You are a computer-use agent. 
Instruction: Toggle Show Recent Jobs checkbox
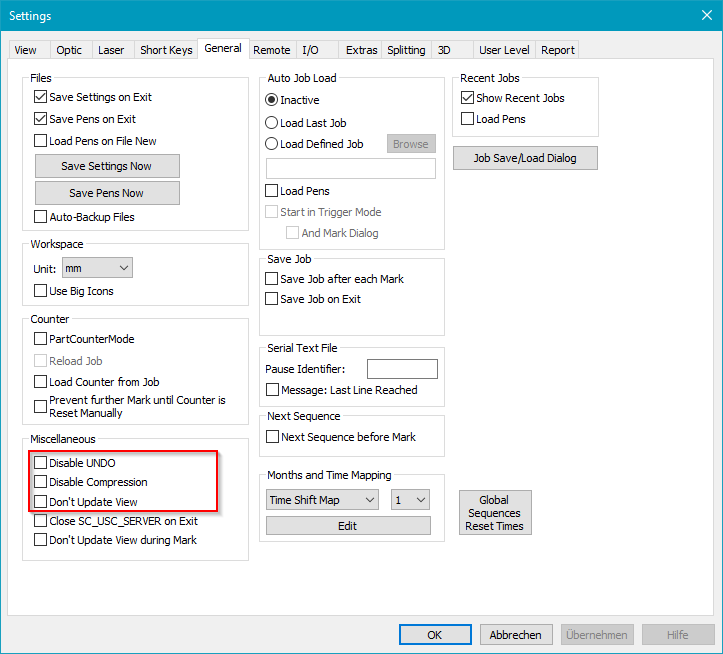coord(467,98)
